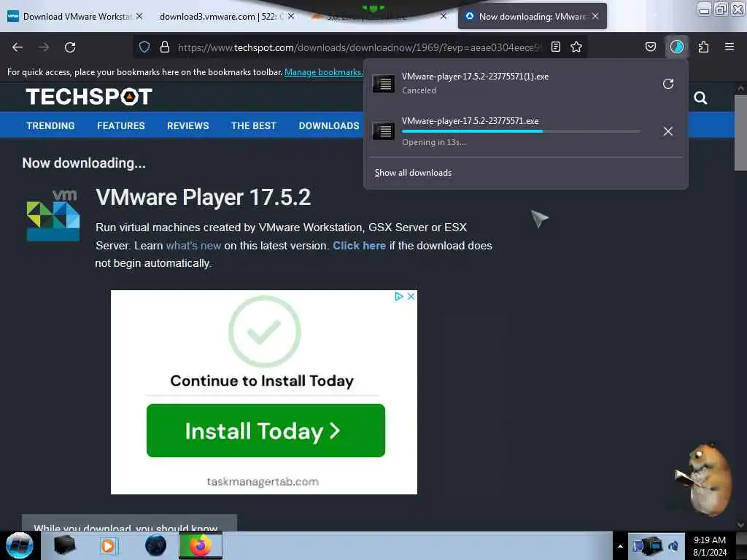Open the Pocket save icon

[651, 47]
